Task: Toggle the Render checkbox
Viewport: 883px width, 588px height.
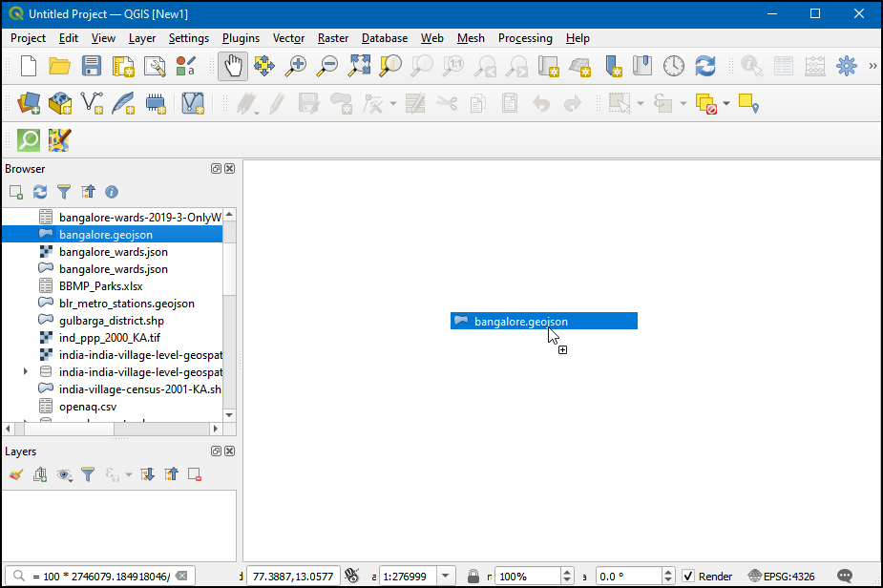Action: pyautogui.click(x=688, y=577)
